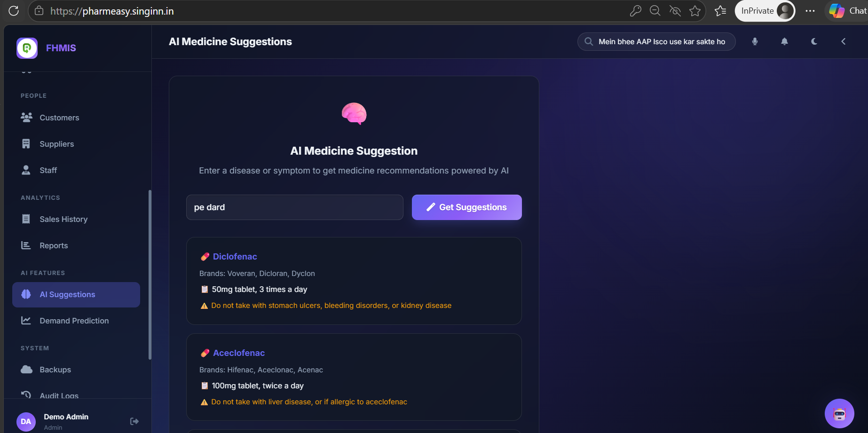Open the Staff section
This screenshot has height=433, width=868.
click(48, 170)
